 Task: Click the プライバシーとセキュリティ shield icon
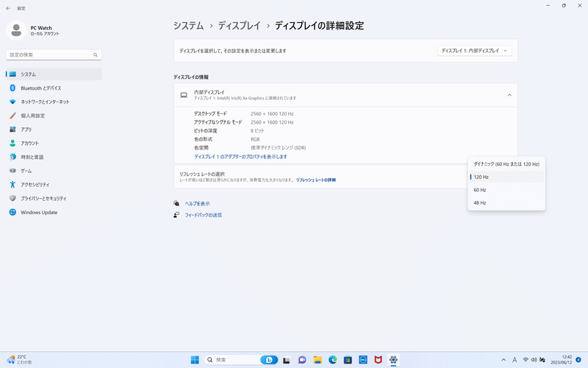coord(12,198)
